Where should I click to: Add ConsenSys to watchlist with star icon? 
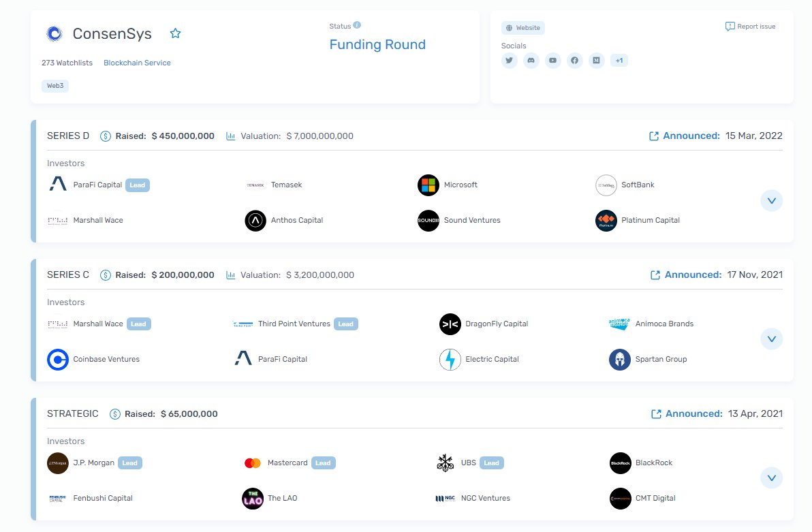tap(176, 33)
